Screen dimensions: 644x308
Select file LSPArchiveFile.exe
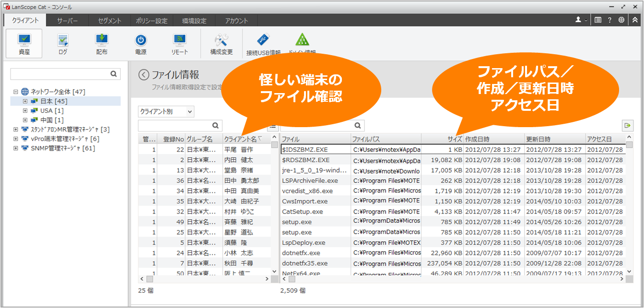tap(310, 181)
